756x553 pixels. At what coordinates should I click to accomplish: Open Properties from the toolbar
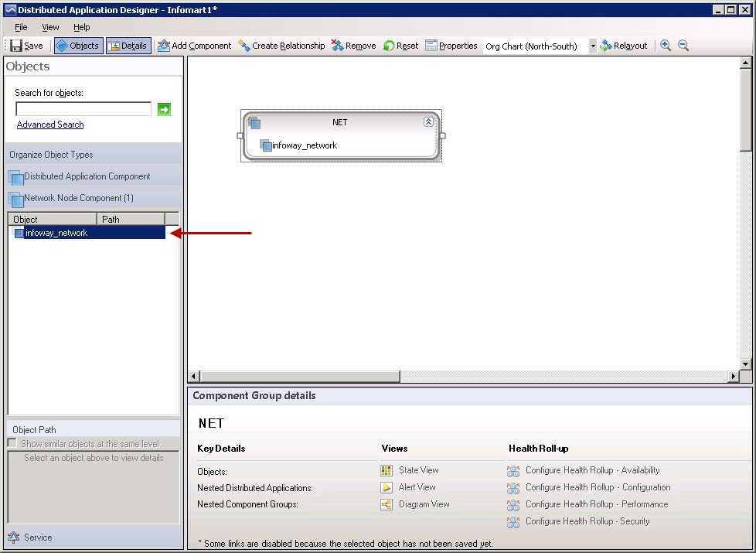tap(451, 46)
